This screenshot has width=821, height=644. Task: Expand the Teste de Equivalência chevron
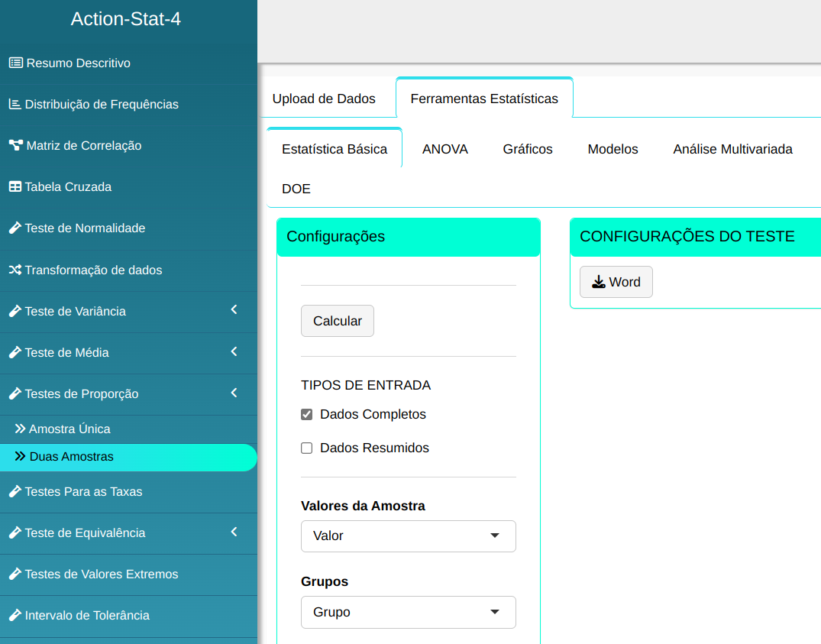[234, 532]
